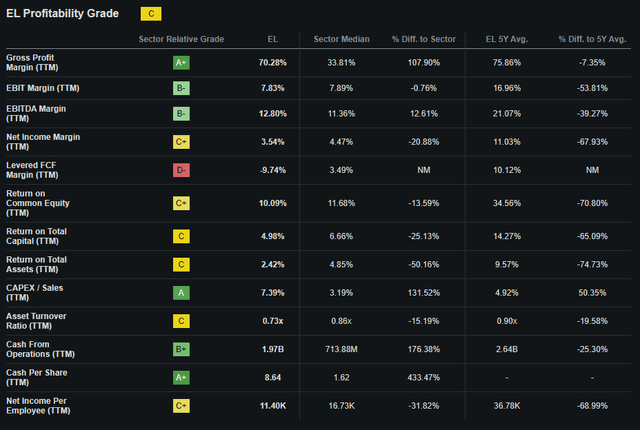The image size is (640, 430).
Task: Open the Return on Common Equity (TTM) metric
Action: click(x=38, y=203)
